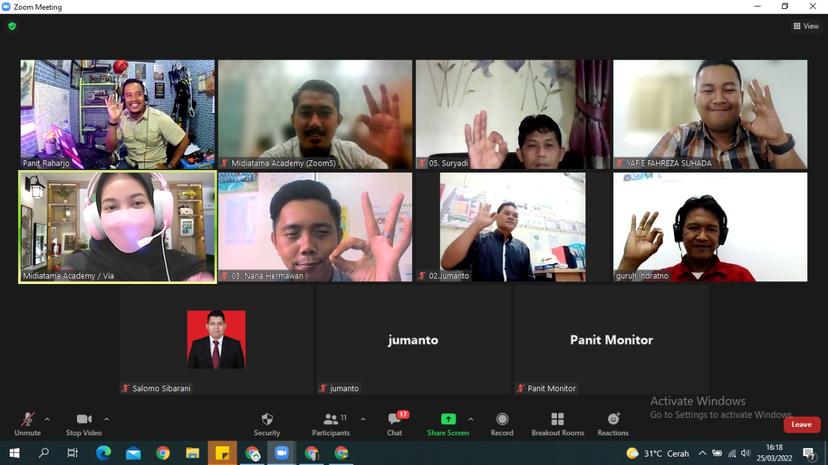Open notification center icon
Image resolution: width=828 pixels, height=465 pixels.
809,453
